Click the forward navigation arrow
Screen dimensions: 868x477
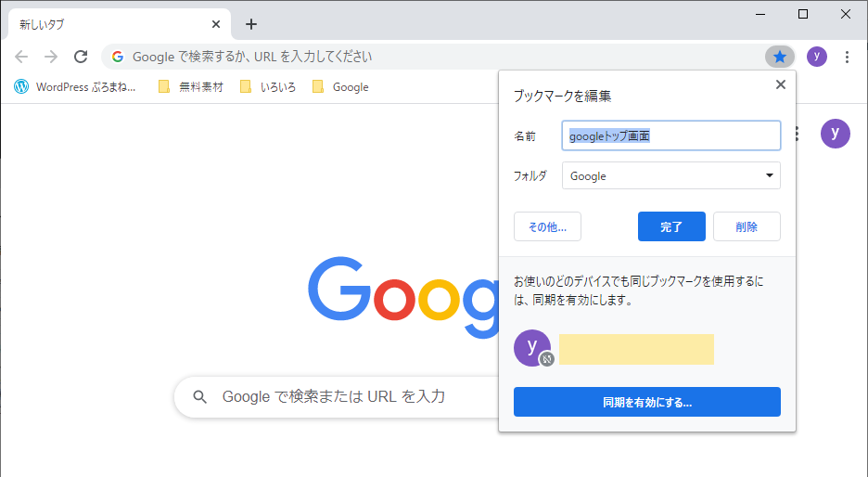51,57
